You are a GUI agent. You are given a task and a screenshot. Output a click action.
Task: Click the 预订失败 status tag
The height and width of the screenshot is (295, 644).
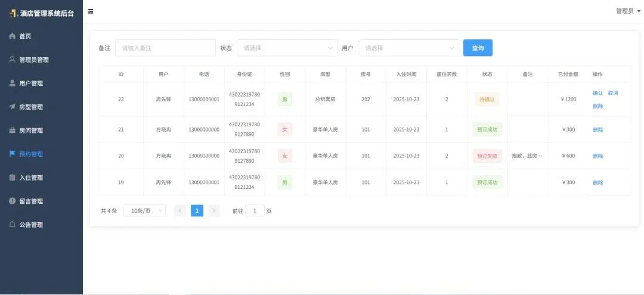click(x=487, y=156)
